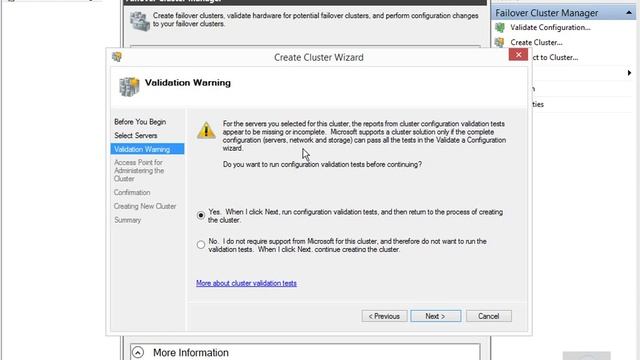Click the Failover Cluster Manager overview icon
The image size is (640, 360).
coord(140,21)
